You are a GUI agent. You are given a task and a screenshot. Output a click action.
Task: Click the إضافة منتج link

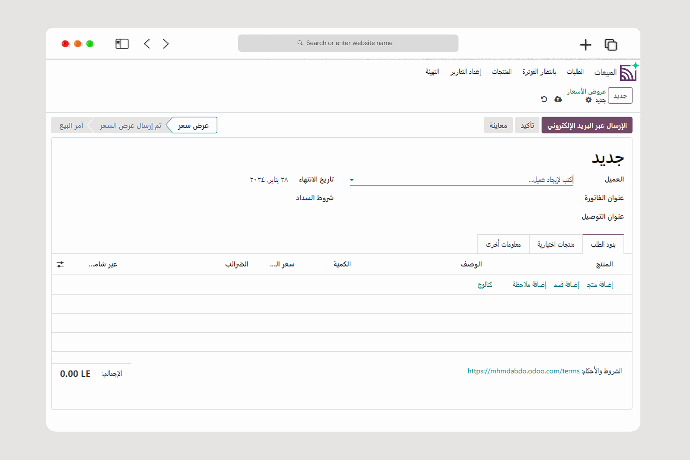(x=600, y=285)
